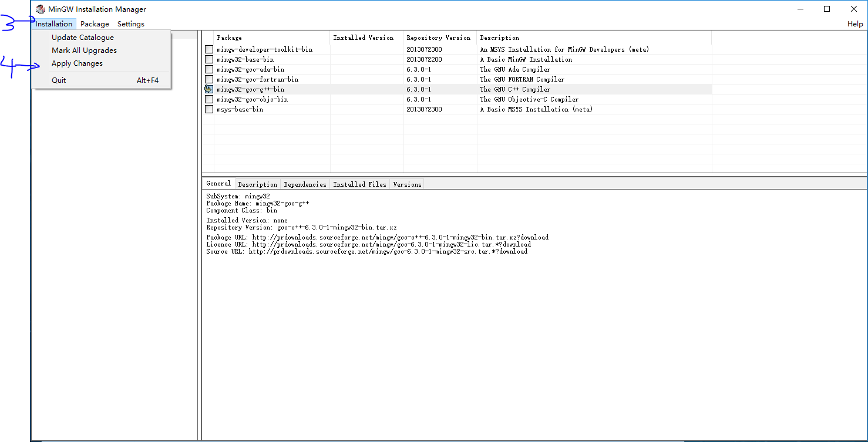Open the Package menu
The height and width of the screenshot is (442, 868).
(x=95, y=24)
